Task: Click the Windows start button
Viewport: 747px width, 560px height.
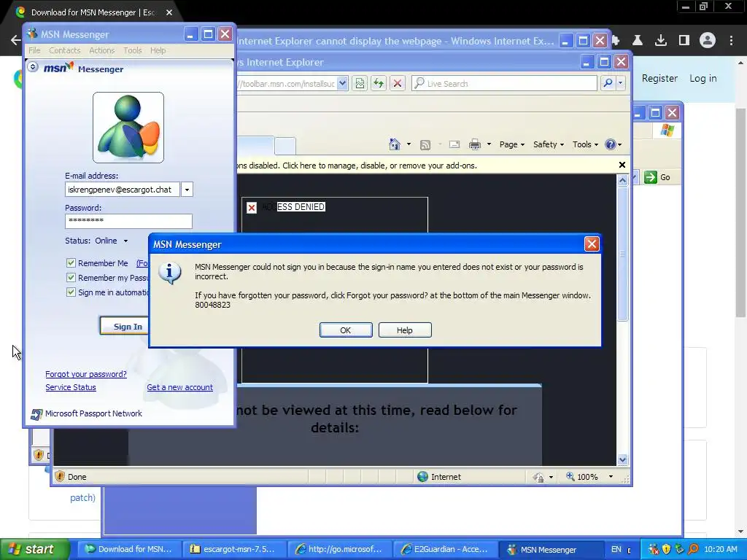Action: coord(35,549)
